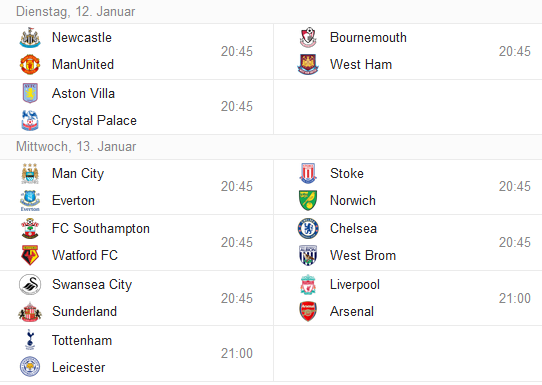Image resolution: width=542 pixels, height=385 pixels.
Task: Open the Everton team name link
Action: tap(73, 200)
